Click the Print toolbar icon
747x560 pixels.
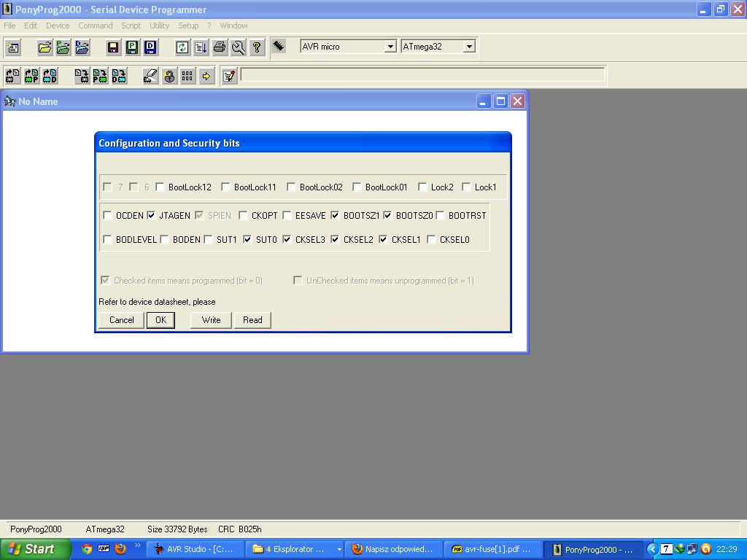pos(220,47)
